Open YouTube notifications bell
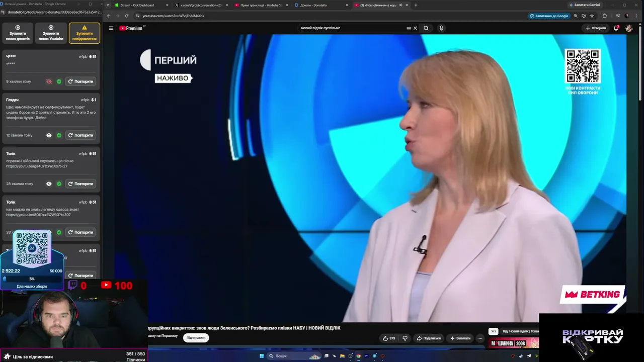Viewport: 644px width, 362px height. 616,28
